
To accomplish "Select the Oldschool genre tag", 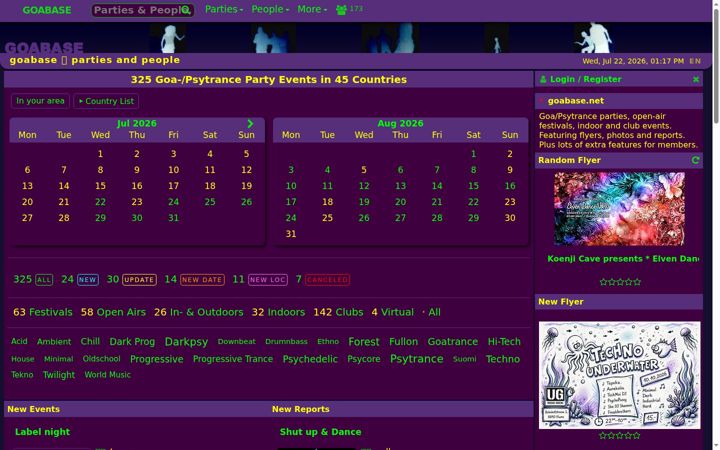I will click(101, 359).
